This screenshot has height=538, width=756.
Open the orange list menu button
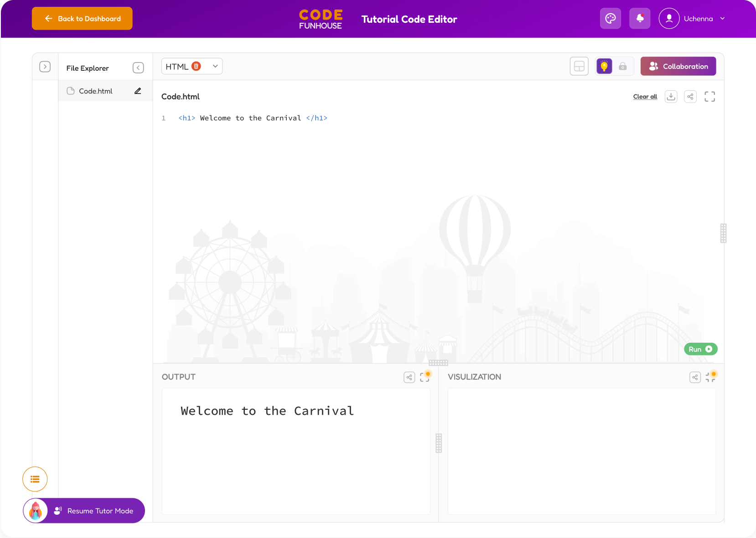point(35,479)
